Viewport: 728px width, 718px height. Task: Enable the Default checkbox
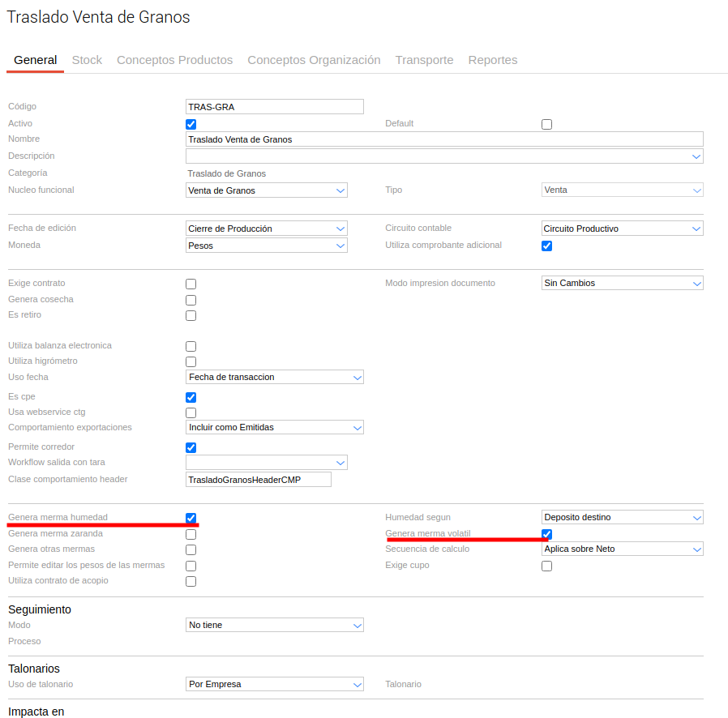[546, 124]
